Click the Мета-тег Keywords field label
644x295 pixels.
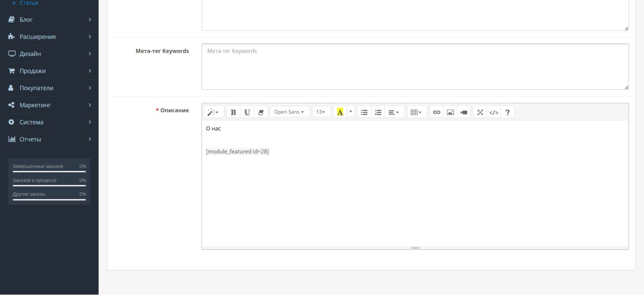[162, 51]
